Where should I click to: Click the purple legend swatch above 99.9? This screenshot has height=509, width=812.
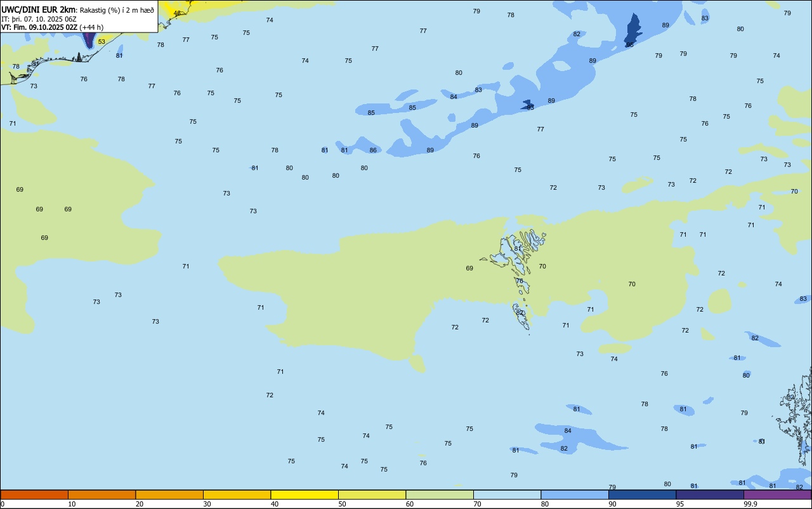[x=778, y=494]
